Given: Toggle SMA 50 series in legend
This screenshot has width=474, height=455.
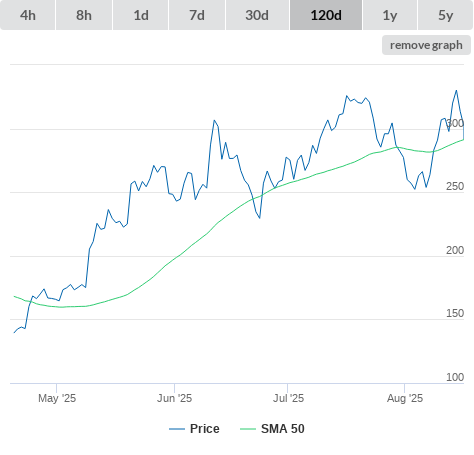Looking at the screenshot, I should pyautogui.click(x=283, y=429).
